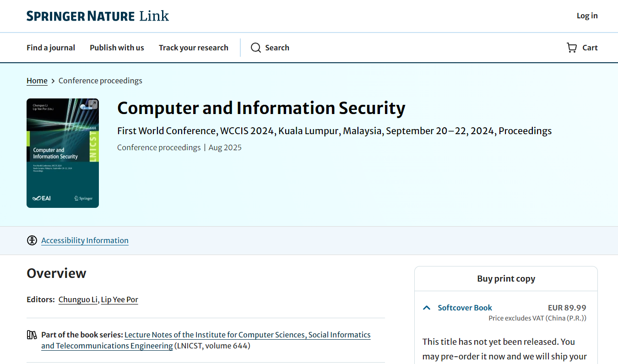Click the shopping cart icon
This screenshot has height=364, width=618.
pyautogui.click(x=572, y=48)
